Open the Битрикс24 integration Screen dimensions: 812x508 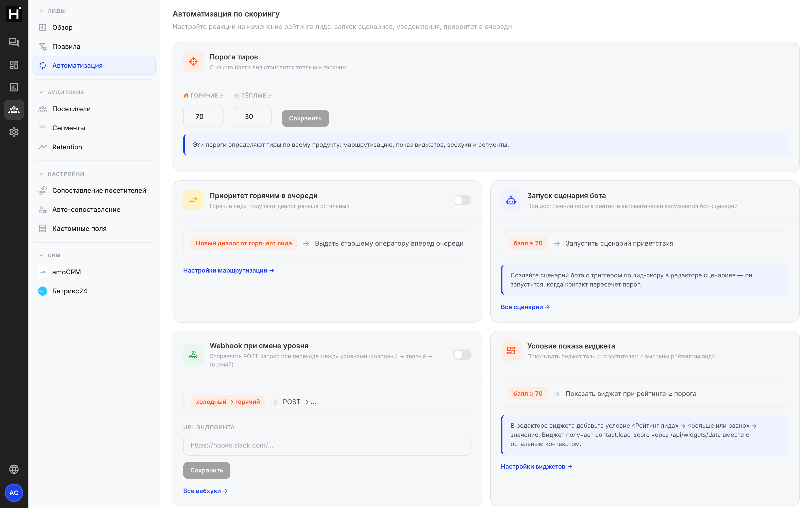[x=94, y=291]
